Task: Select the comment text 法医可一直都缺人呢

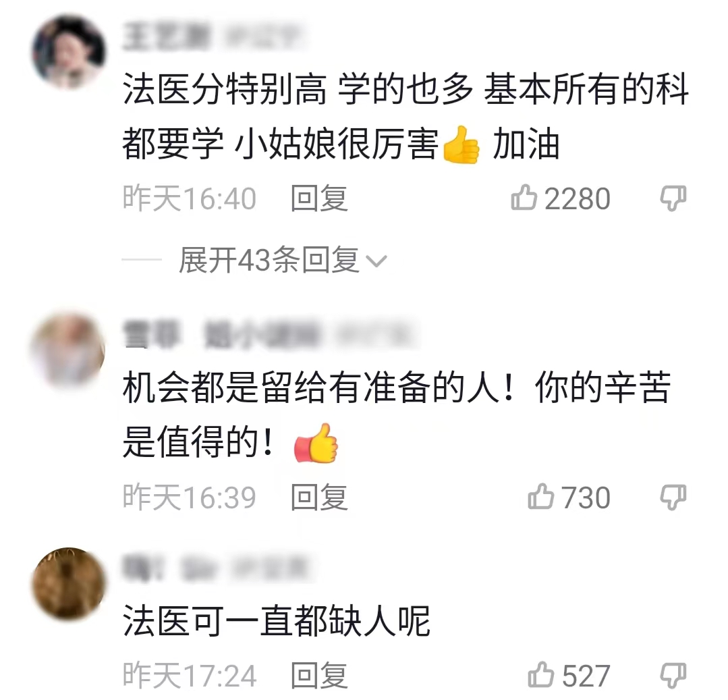Action: click(x=277, y=621)
